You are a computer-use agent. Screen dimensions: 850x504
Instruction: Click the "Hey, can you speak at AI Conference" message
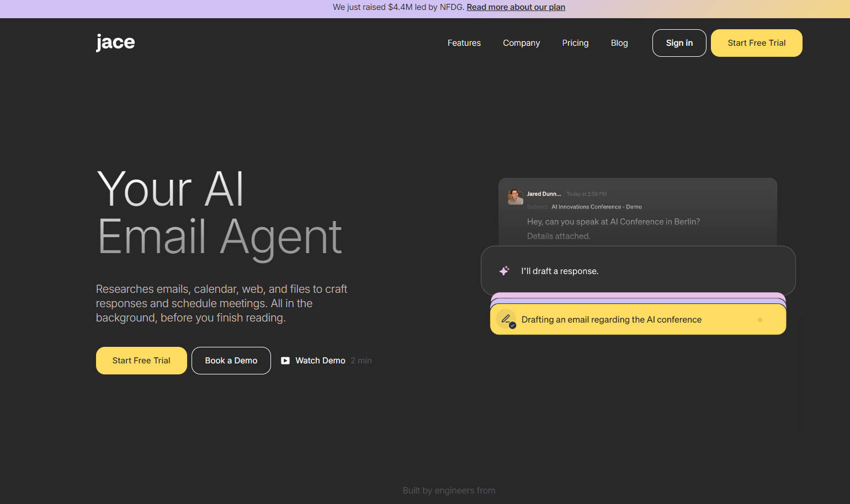pyautogui.click(x=613, y=222)
